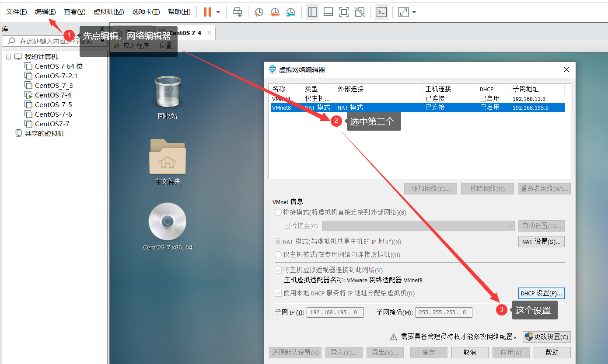608x364 pixels.
Task: Enter full screen mode
Action: pos(344,12)
